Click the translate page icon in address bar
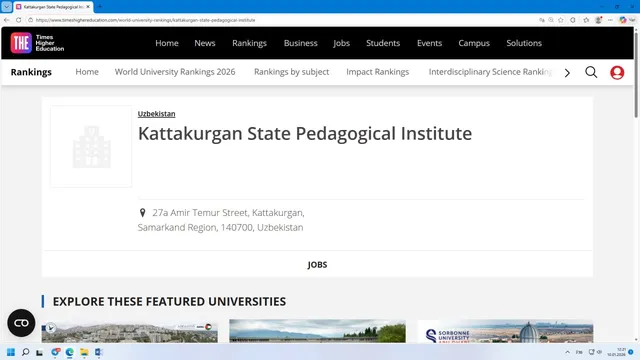 point(542,20)
